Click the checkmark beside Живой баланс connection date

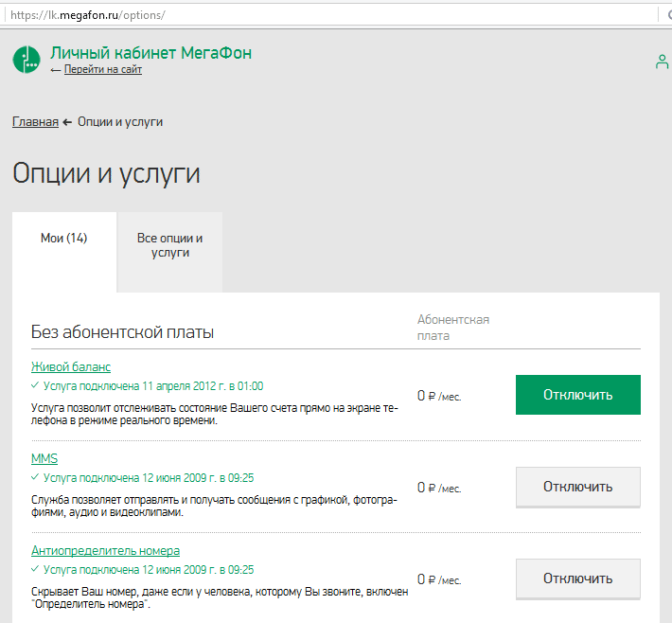pos(35,386)
